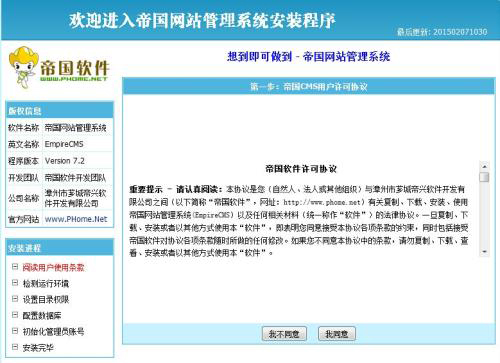Click the 帝国软件许可协议 title
Viewport: 500px width, 363px height.
pos(301,169)
